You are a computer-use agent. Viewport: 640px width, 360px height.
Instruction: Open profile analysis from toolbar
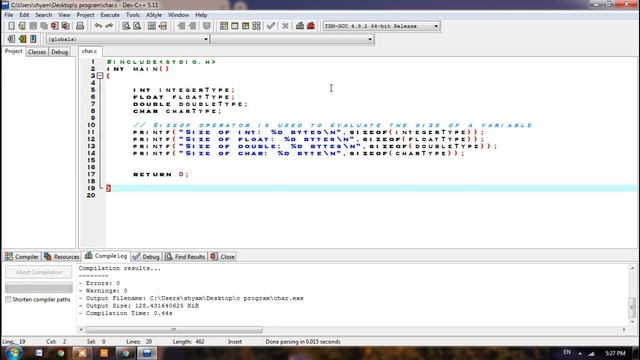(300, 26)
